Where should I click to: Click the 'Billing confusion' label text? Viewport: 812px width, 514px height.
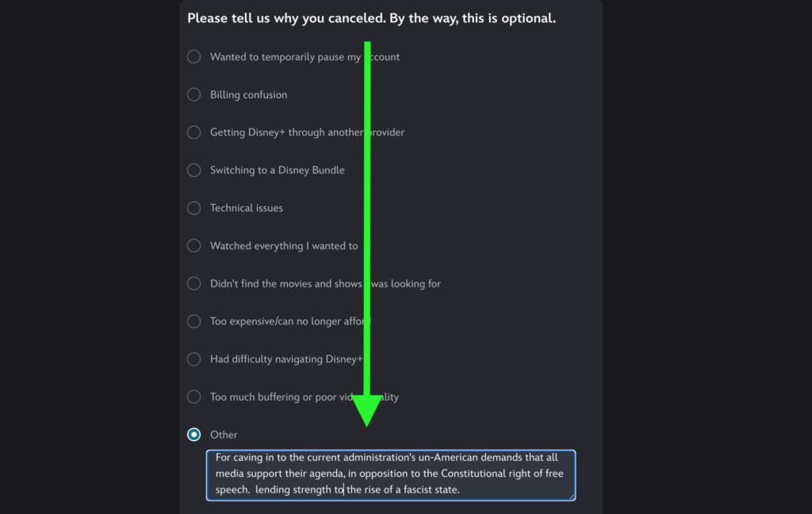pyautogui.click(x=248, y=95)
